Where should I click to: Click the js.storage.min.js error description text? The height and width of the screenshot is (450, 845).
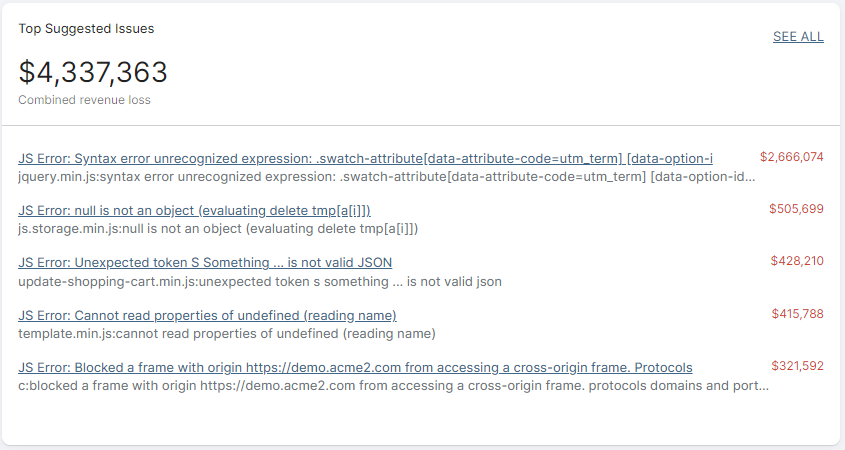coord(218,229)
